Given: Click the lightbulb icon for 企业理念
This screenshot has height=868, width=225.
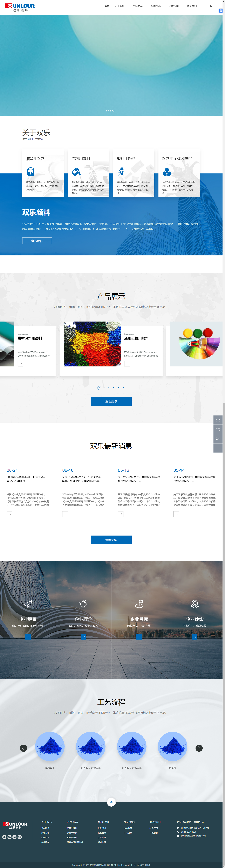Looking at the screenshot, I should [x=83, y=604].
